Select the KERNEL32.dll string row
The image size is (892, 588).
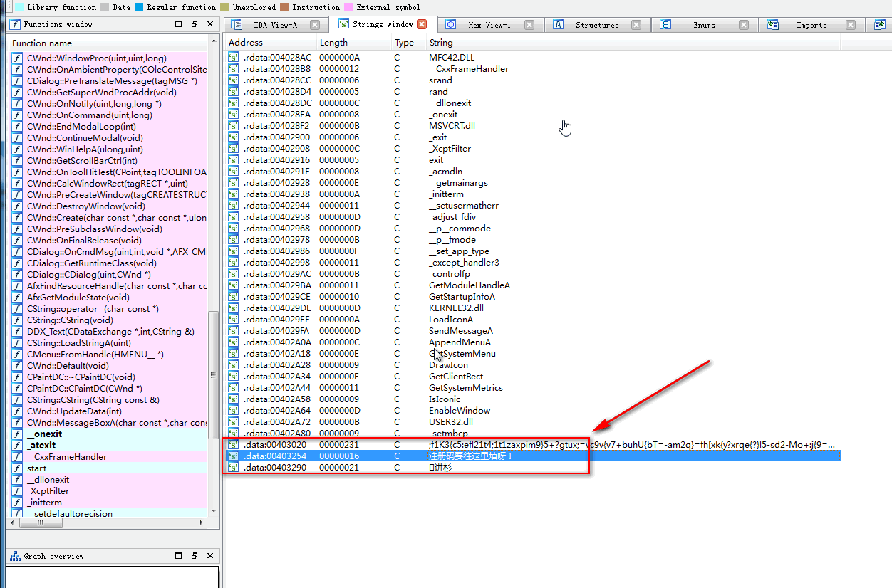click(532, 308)
